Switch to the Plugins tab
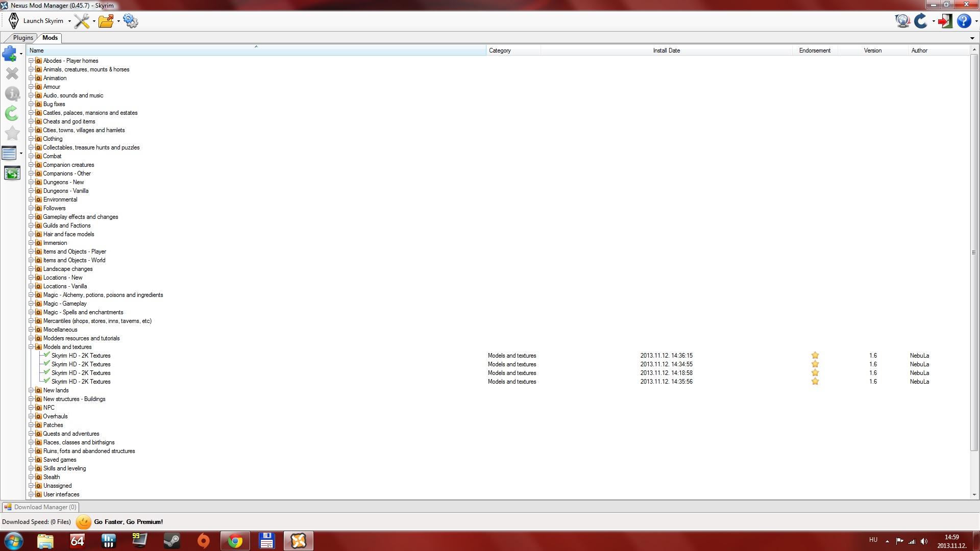 pos(23,38)
